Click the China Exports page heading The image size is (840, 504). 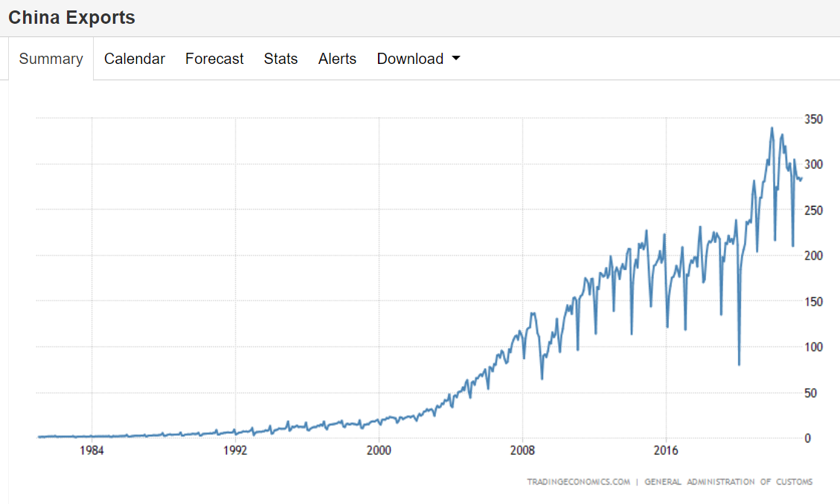[x=72, y=18]
